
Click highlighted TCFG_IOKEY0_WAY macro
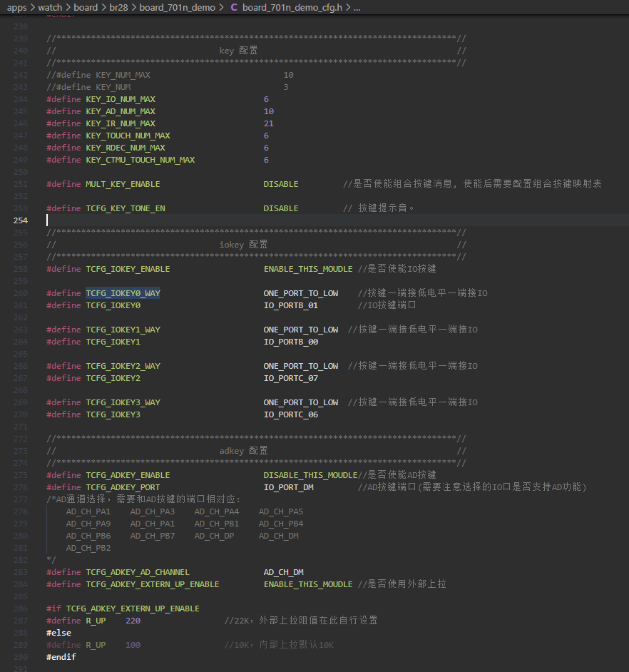[123, 293]
